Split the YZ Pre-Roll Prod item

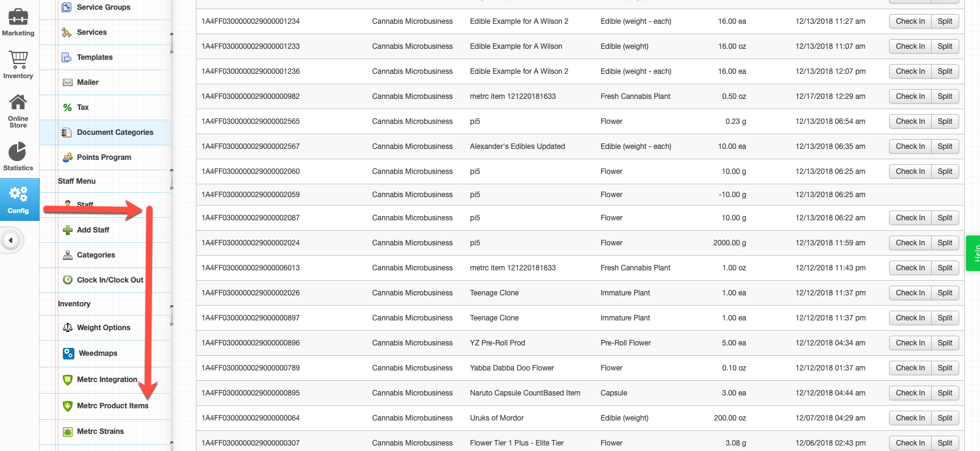944,342
